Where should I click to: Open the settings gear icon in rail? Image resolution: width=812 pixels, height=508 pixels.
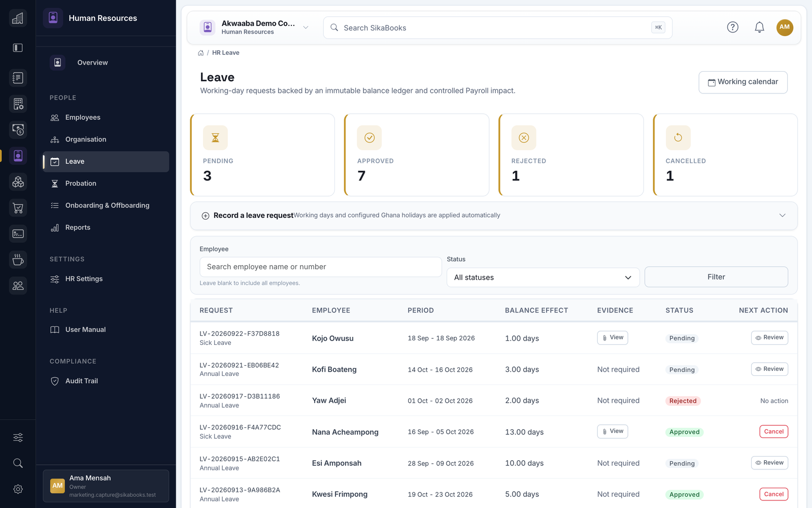pyautogui.click(x=18, y=489)
